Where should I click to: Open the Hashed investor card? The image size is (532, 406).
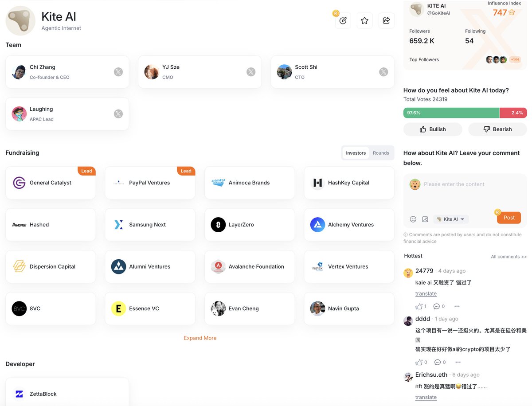coord(51,225)
